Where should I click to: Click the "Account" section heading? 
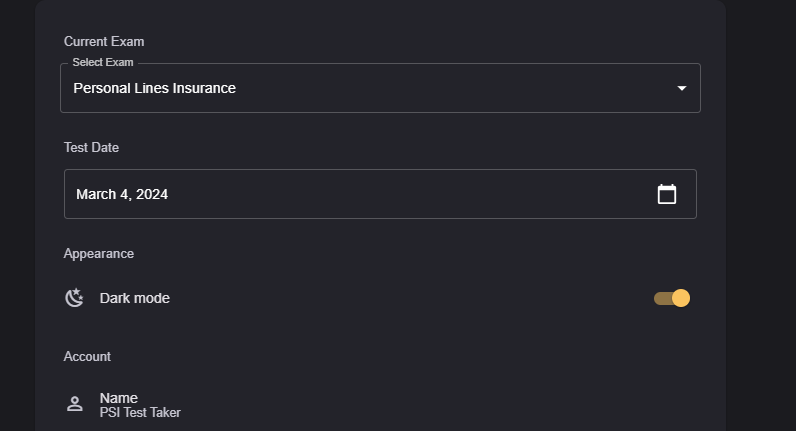coord(87,356)
